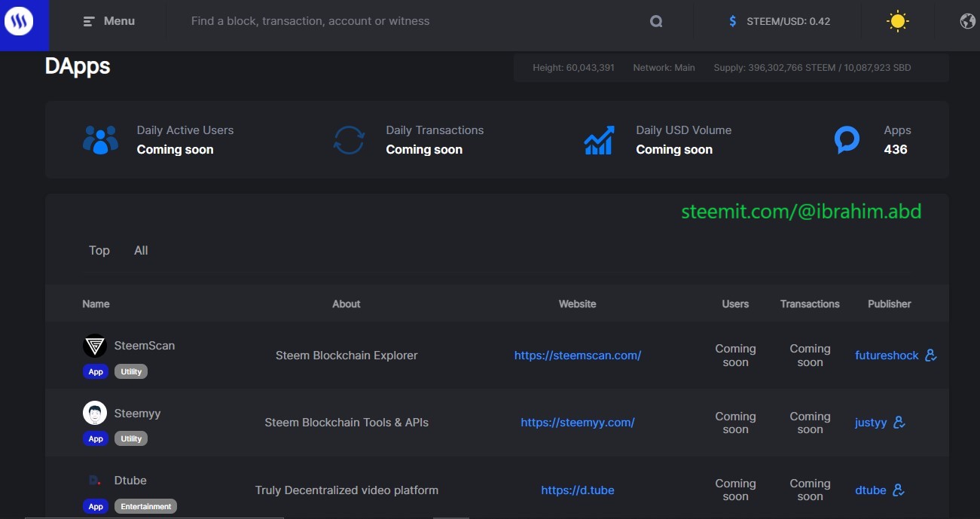Click the Dtube app name
Viewport: 980px width, 519px height.
[130, 481]
